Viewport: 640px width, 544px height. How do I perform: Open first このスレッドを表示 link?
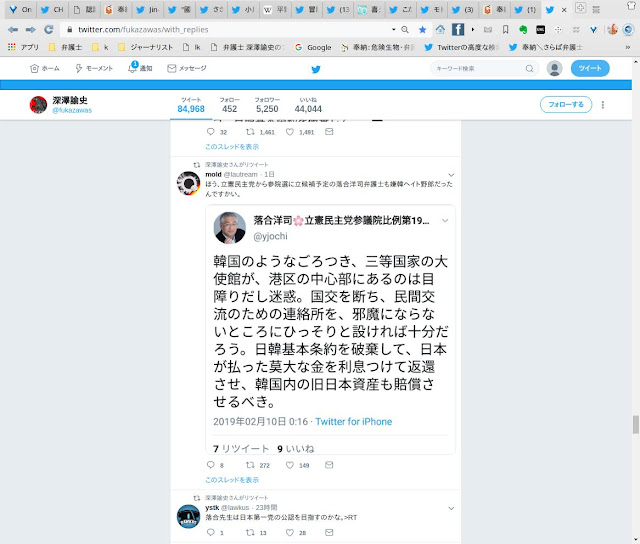pyautogui.click(x=232, y=147)
